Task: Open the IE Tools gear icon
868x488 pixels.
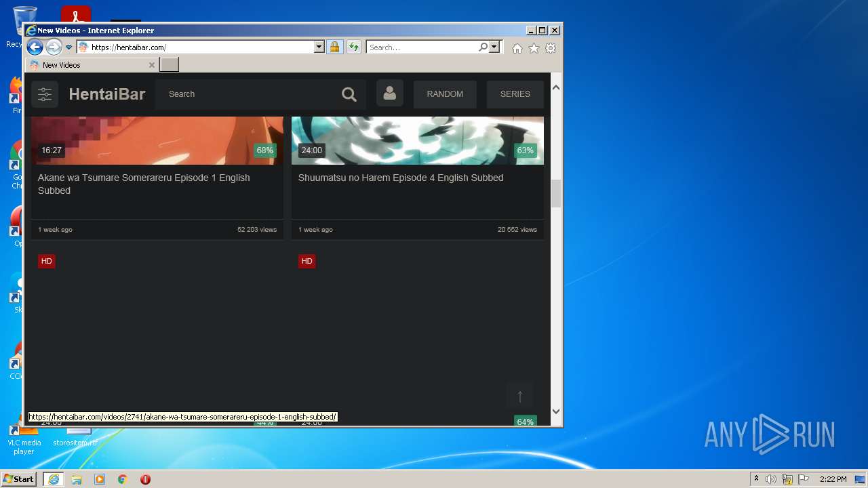Action: pos(551,48)
